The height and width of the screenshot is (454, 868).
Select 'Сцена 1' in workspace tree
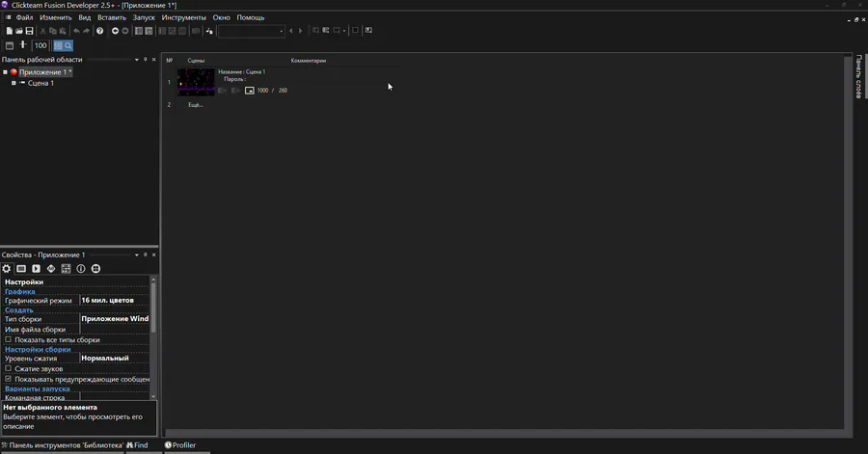tap(41, 83)
